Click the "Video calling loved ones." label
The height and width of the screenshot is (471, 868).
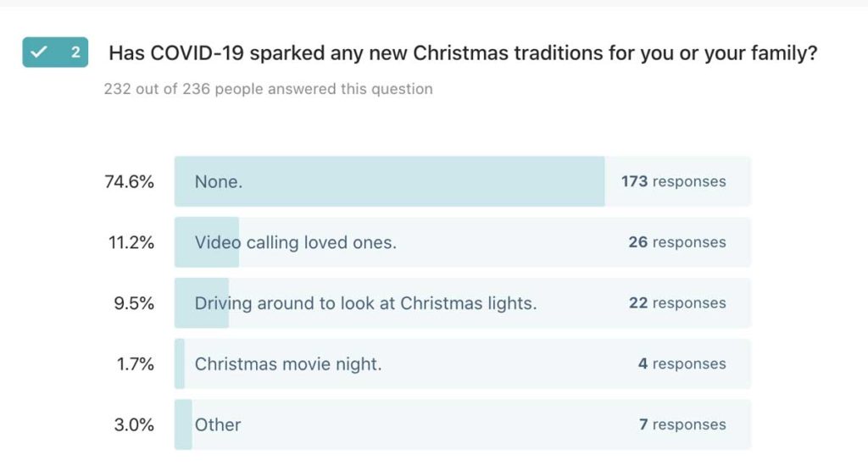coord(295,242)
